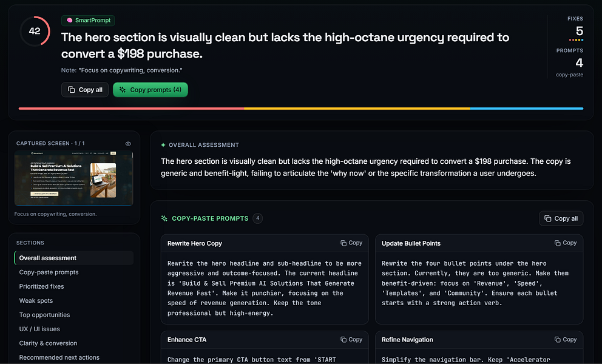The width and height of the screenshot is (602, 364).
Task: Select UX / UI issues section
Action: pyautogui.click(x=39, y=329)
